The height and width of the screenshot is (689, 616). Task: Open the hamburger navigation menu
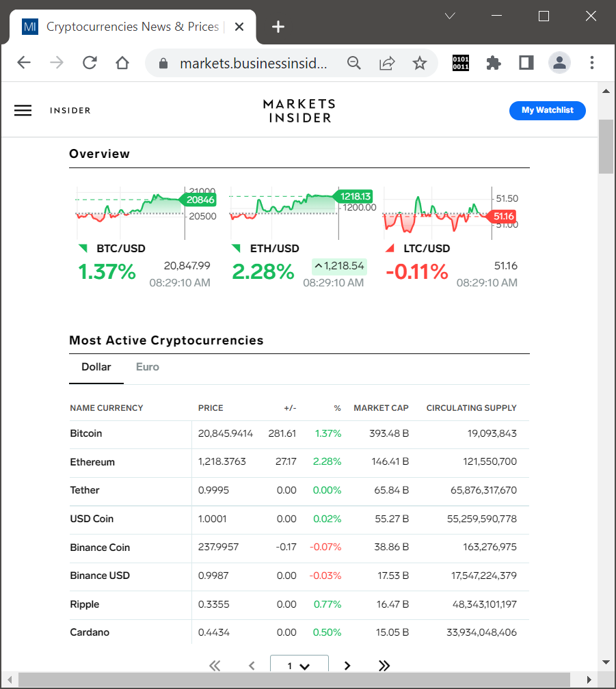click(23, 110)
